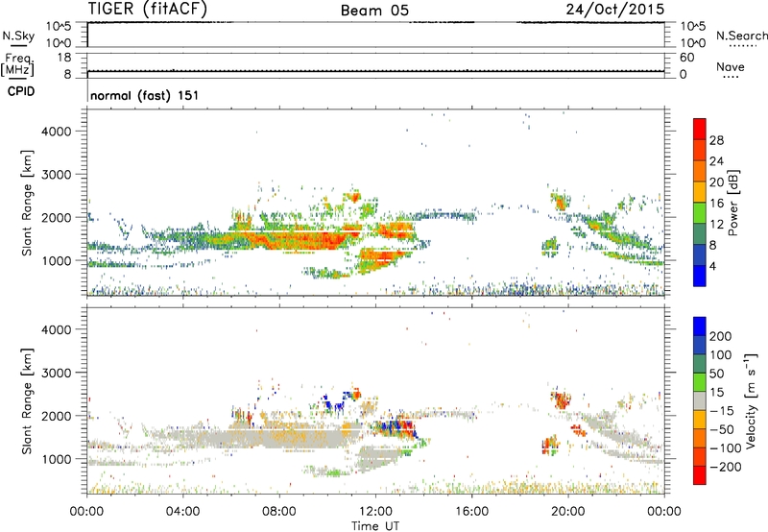This screenshot has width=768, height=532.
Task: Click the '60' tick on Nave axis
Action: (x=686, y=58)
